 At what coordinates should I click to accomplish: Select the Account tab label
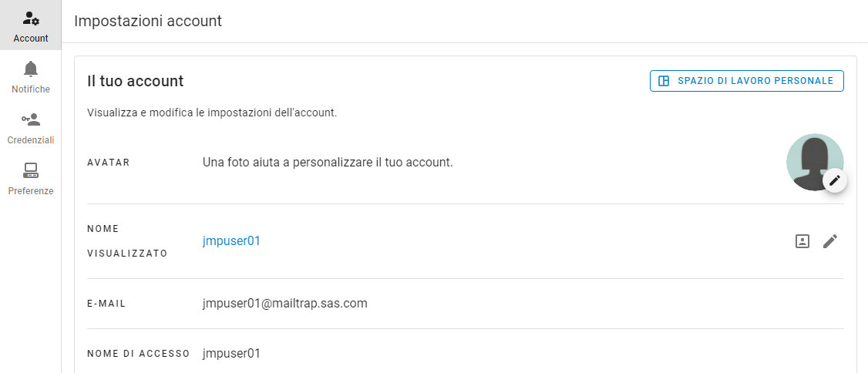31,39
